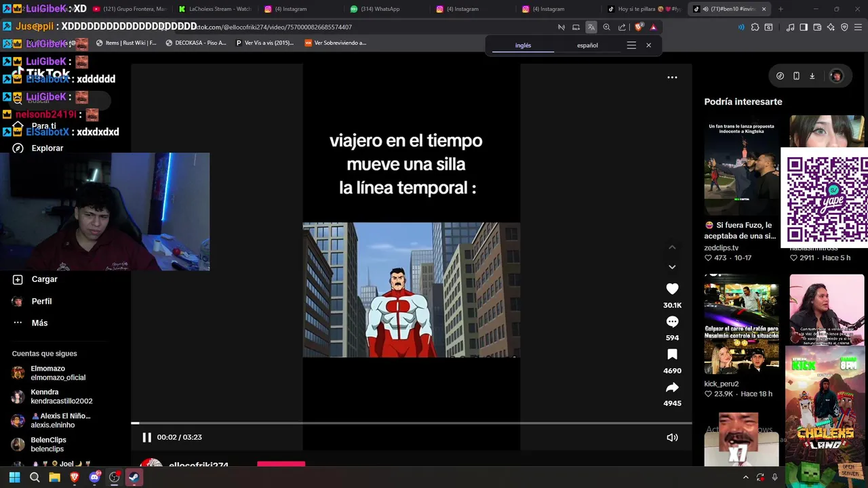Screen dimensions: 868x488
Task: Click the phone app icon in header pill
Action: point(796,76)
